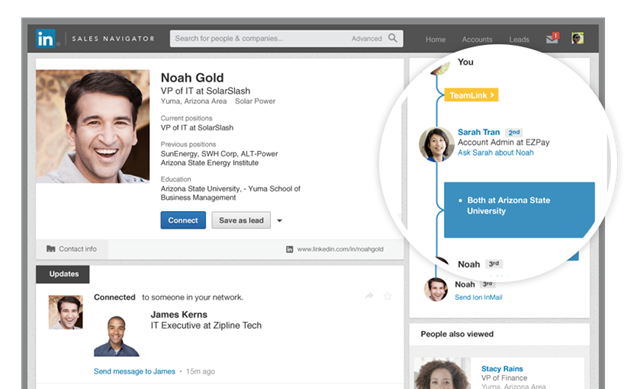
Task: Click 'Yuma, Arizona Area' location text
Action: 194,101
